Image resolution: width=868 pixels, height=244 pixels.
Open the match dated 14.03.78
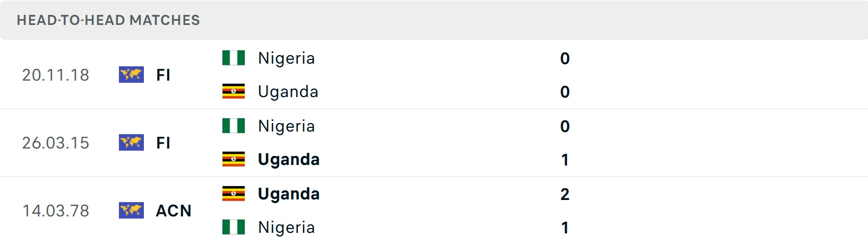click(56, 211)
